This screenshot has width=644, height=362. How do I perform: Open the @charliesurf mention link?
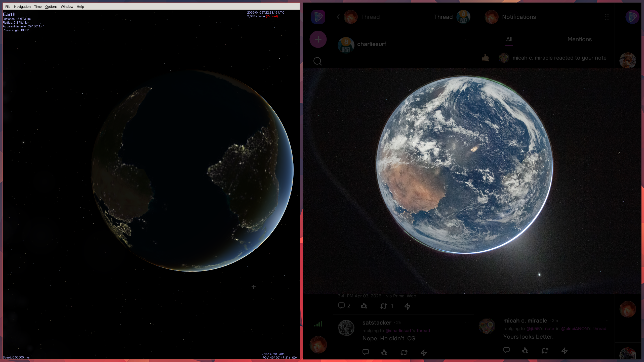coord(398,331)
